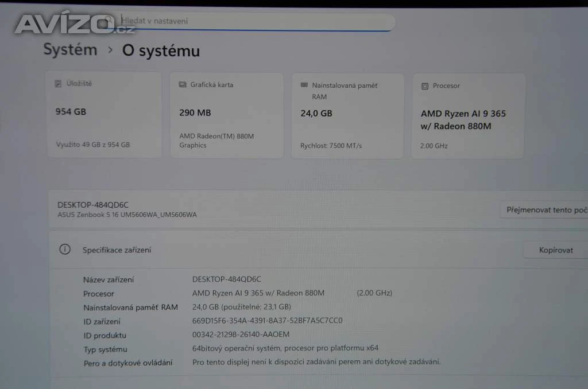Click the storage icon in Úložiště card
The image size is (588, 389).
click(x=57, y=84)
